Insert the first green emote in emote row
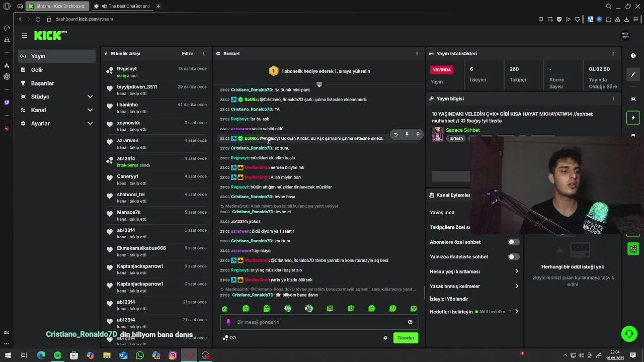Screen dimensions: 644x362 pyautogui.click(x=225, y=309)
